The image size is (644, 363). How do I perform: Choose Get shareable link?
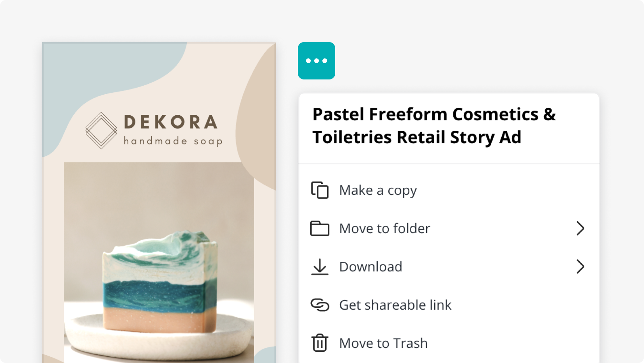pos(395,305)
